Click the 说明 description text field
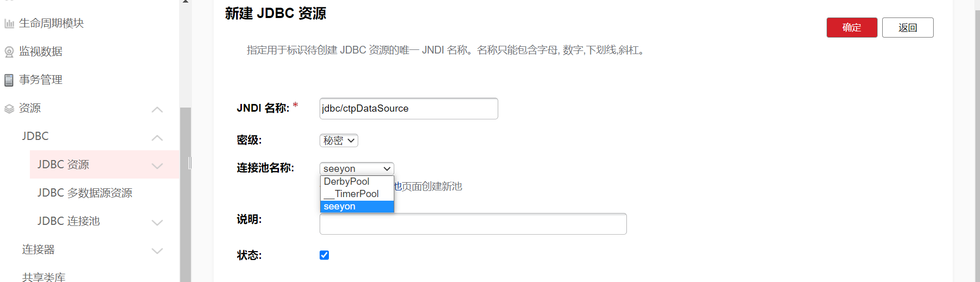The width and height of the screenshot is (980, 282). click(472, 224)
